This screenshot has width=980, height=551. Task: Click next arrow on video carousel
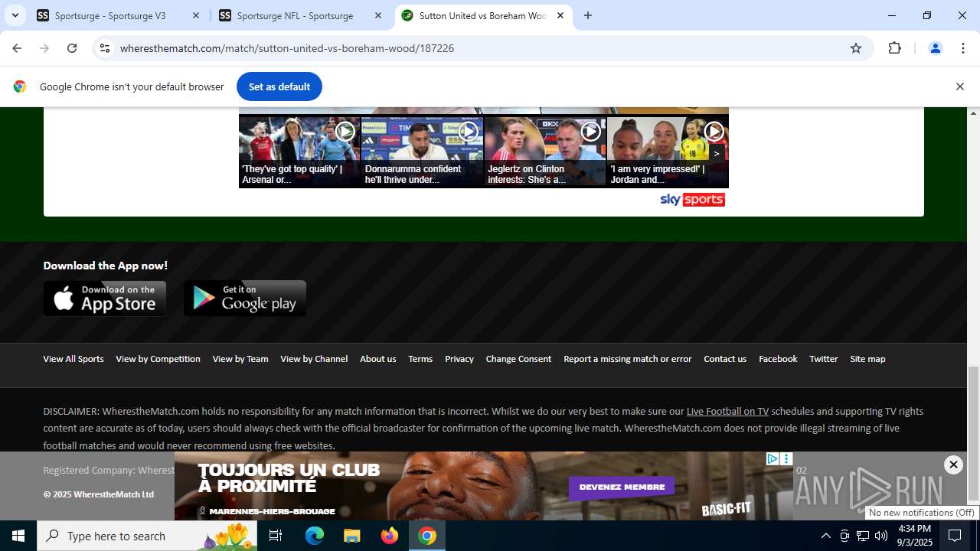(x=717, y=153)
